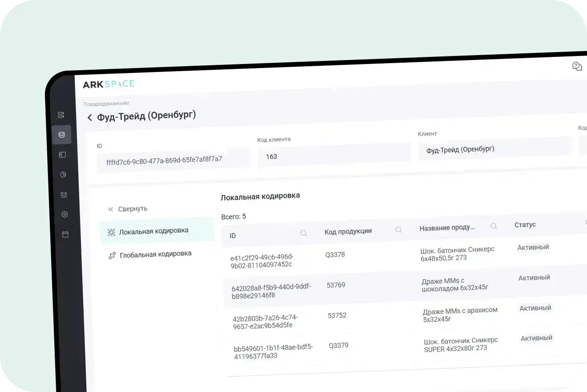
Task: Click Активный status badge in 53769 row
Action: click(535, 277)
